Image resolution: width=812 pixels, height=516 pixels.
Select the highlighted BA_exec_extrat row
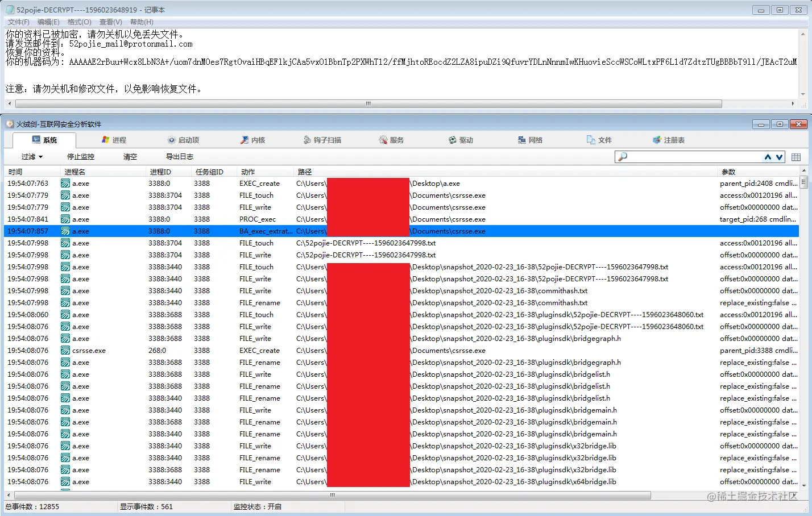(401, 231)
